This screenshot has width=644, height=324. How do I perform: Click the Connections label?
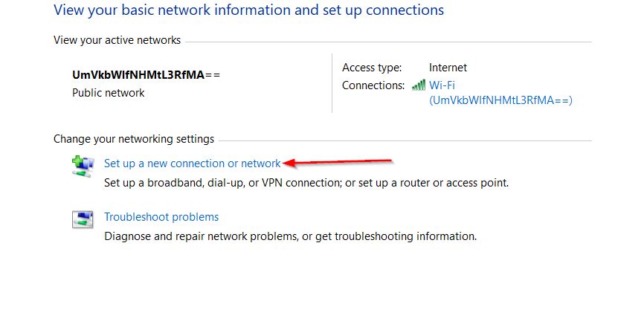373,85
